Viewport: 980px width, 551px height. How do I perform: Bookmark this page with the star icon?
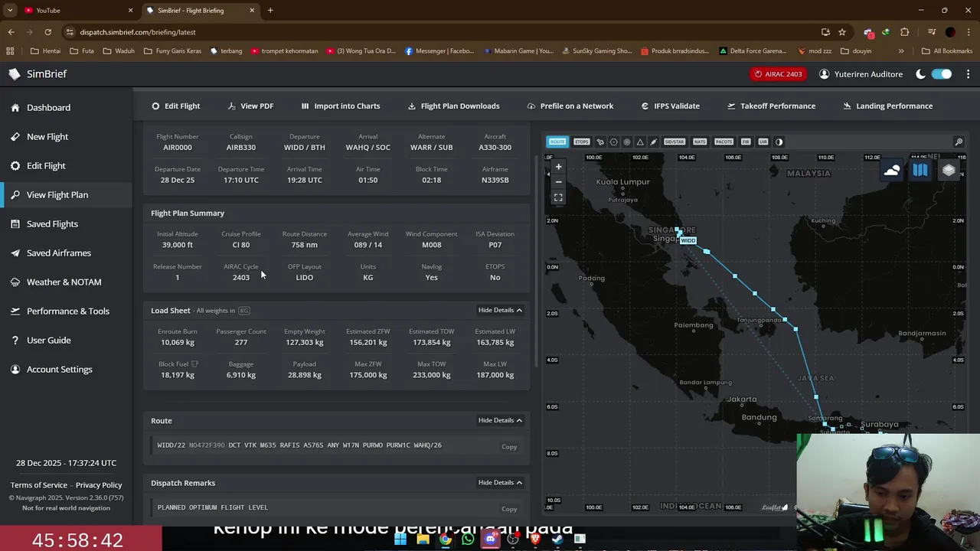tap(842, 32)
